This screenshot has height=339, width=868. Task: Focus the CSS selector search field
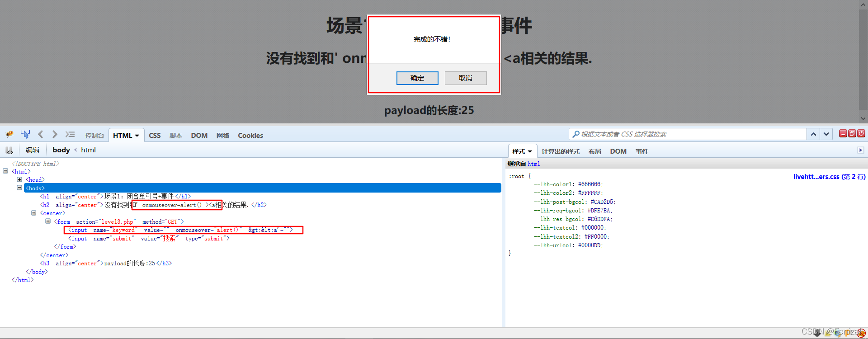click(x=688, y=134)
